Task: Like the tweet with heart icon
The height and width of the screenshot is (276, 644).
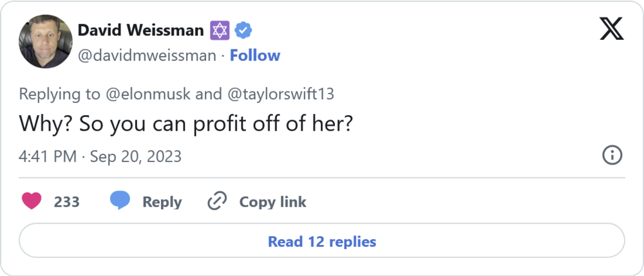Action: pyautogui.click(x=32, y=201)
